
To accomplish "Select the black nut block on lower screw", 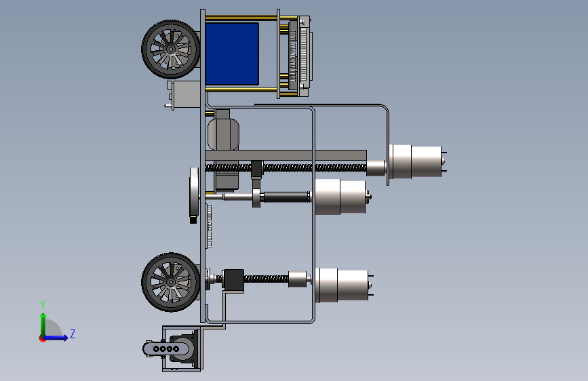I will pyautogui.click(x=233, y=280).
